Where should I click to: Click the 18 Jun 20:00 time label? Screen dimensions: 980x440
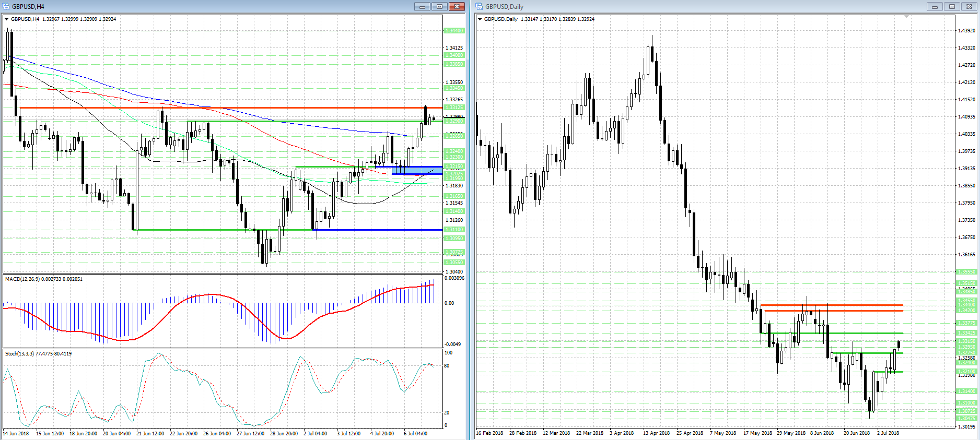click(x=83, y=434)
